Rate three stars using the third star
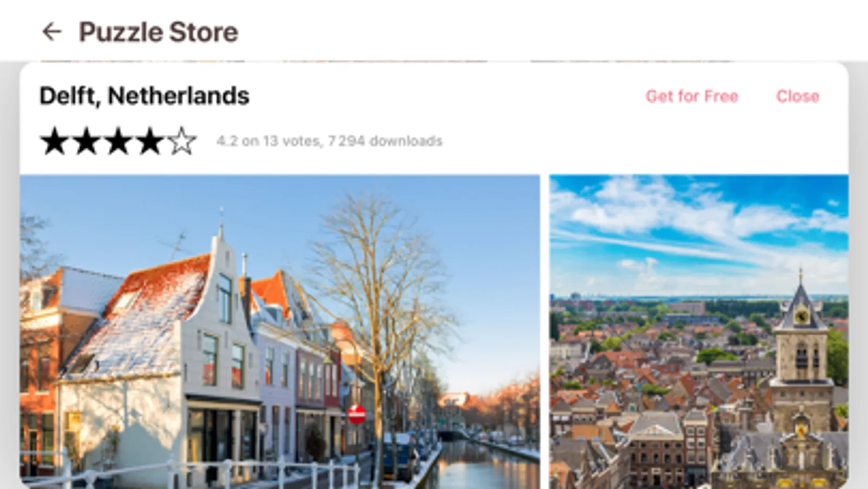Viewport: 868px width, 489px height. (118, 141)
